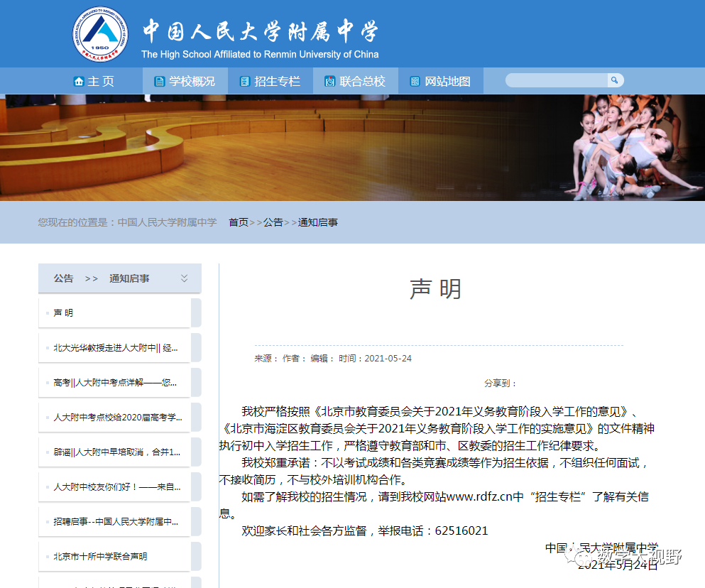Click the English school name subtitle
The image size is (705, 588).
click(260, 55)
